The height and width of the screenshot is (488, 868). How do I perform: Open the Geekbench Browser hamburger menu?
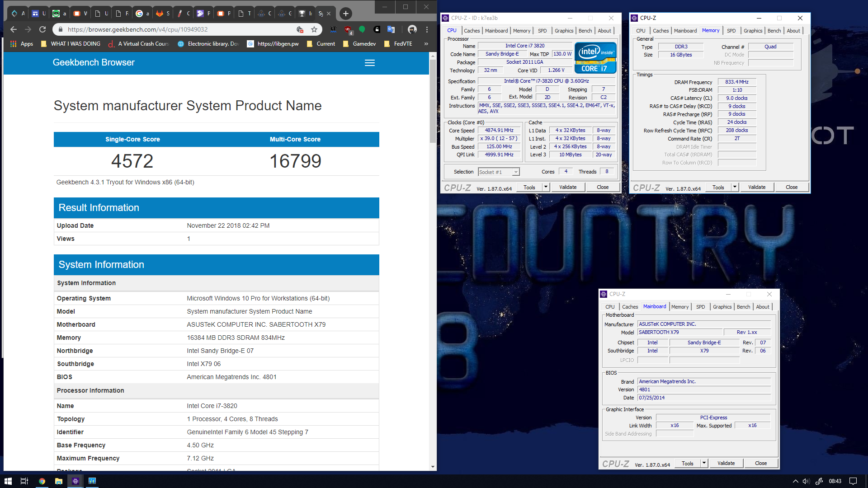coord(370,63)
